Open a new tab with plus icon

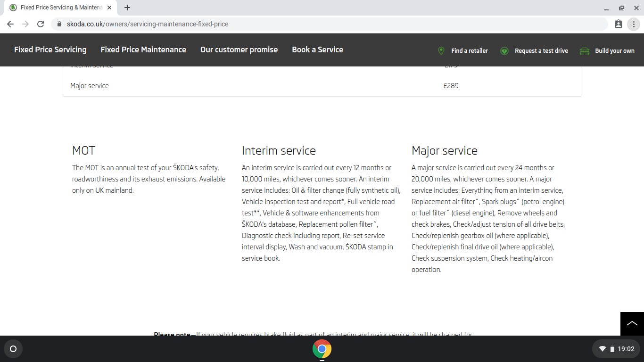(x=127, y=8)
